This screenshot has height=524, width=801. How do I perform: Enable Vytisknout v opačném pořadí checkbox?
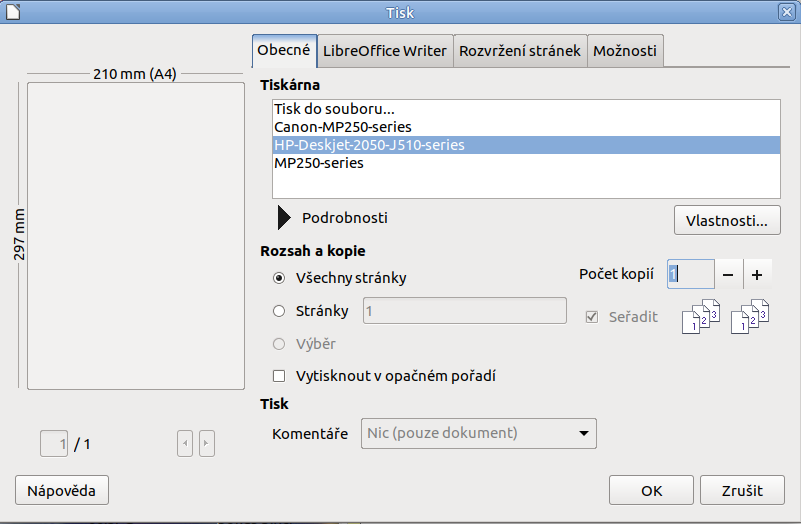point(279,376)
